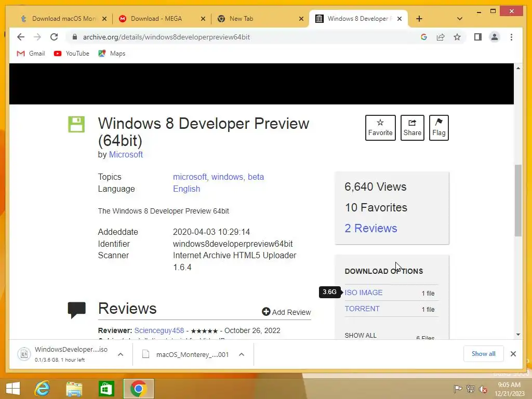View site information via lock icon
The height and width of the screenshot is (399, 532).
click(x=75, y=37)
